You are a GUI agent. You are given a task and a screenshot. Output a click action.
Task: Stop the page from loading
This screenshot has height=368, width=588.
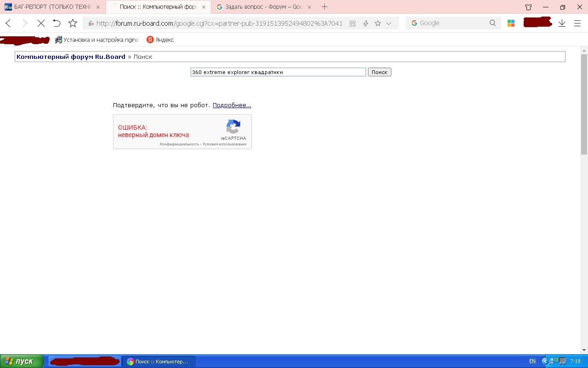pyautogui.click(x=41, y=23)
